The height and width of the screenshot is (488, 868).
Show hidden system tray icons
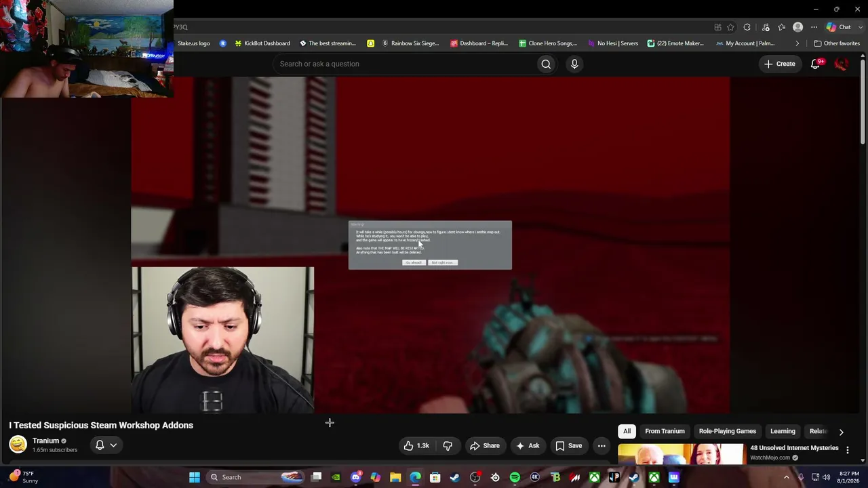tap(787, 477)
